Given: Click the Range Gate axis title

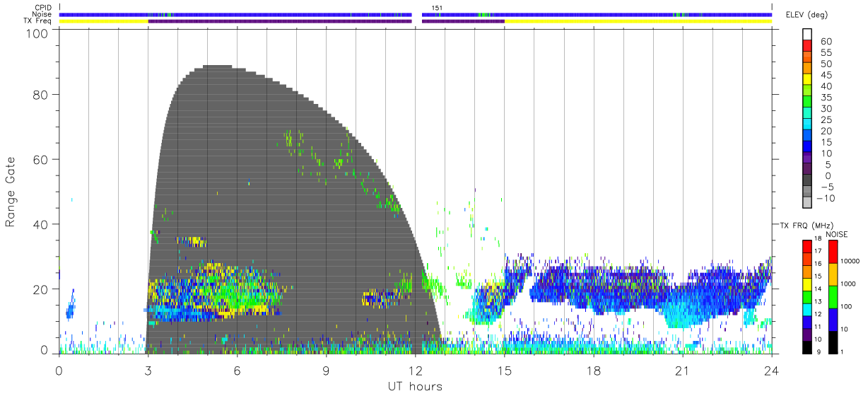Looking at the screenshot, I should [11, 192].
